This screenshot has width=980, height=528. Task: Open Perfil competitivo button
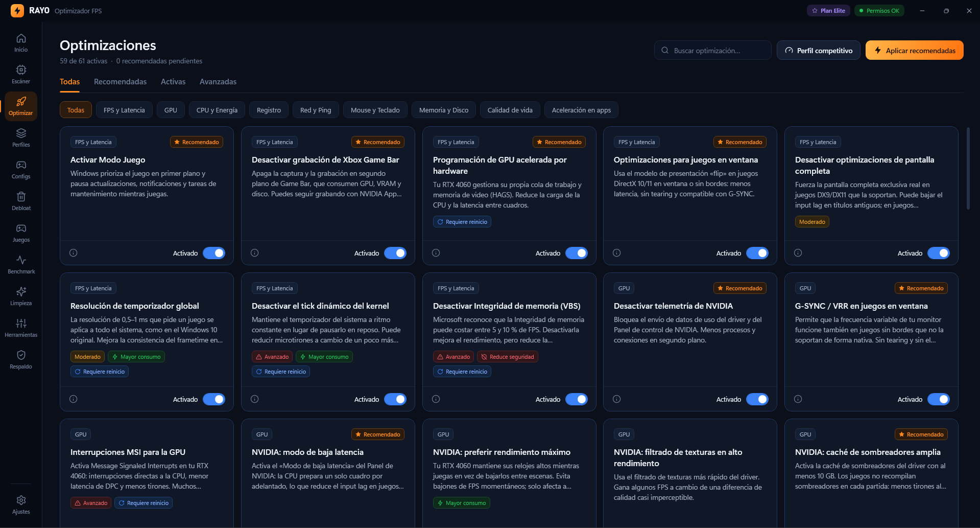[x=819, y=50]
